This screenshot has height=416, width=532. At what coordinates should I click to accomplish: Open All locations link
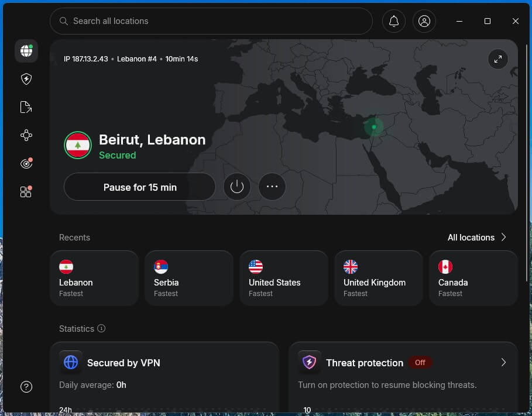[471, 238]
